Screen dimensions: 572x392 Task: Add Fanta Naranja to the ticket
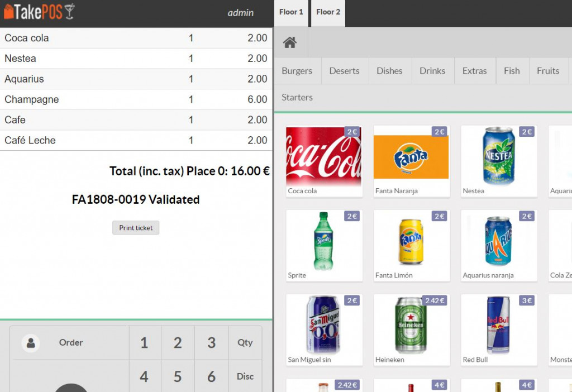411,160
